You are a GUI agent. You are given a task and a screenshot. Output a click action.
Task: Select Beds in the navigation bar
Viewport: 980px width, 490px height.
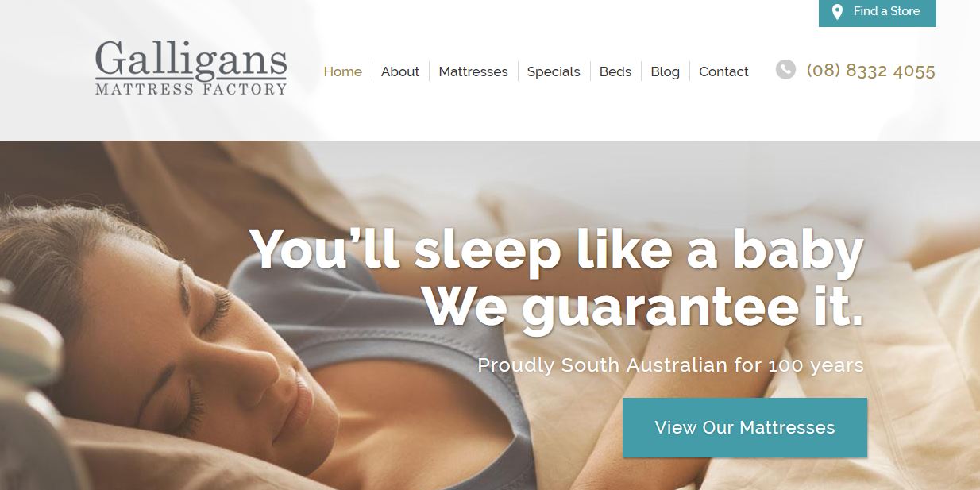click(x=615, y=71)
